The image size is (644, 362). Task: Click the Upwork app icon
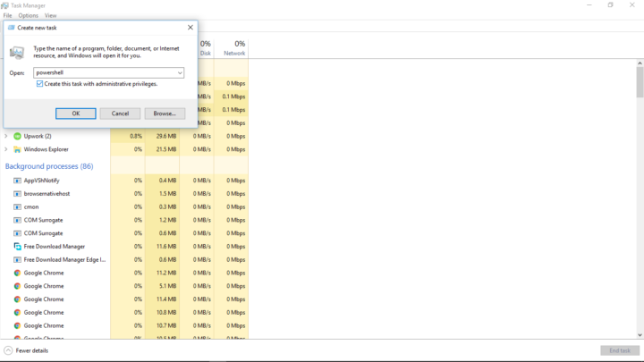(17, 136)
